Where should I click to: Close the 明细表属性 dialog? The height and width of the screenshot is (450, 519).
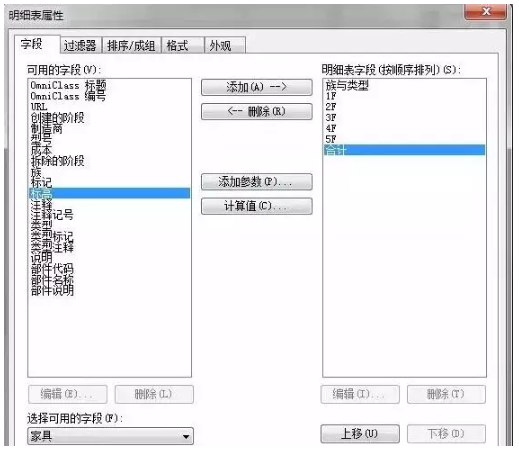coord(486,12)
